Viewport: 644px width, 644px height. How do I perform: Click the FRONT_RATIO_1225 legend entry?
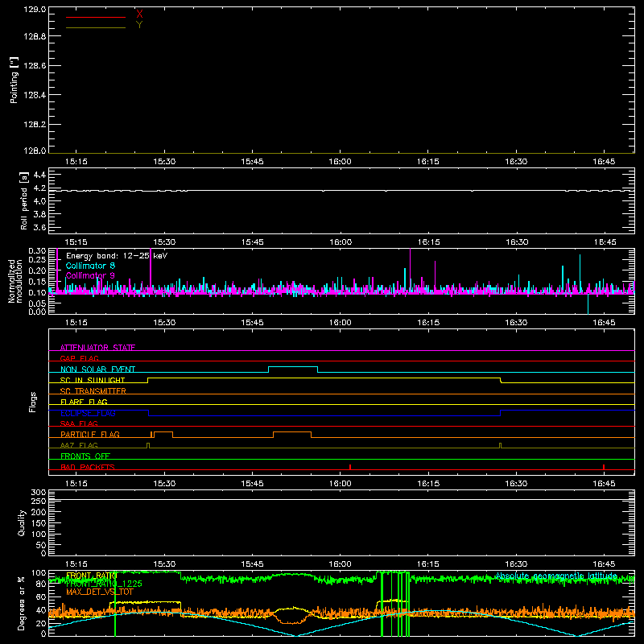coord(104,584)
